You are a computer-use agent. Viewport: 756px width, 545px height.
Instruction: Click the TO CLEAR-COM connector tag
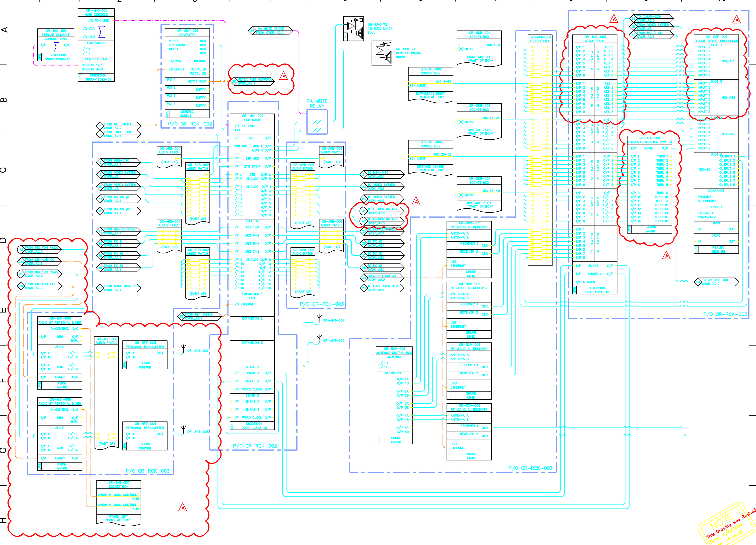[x=651, y=18]
